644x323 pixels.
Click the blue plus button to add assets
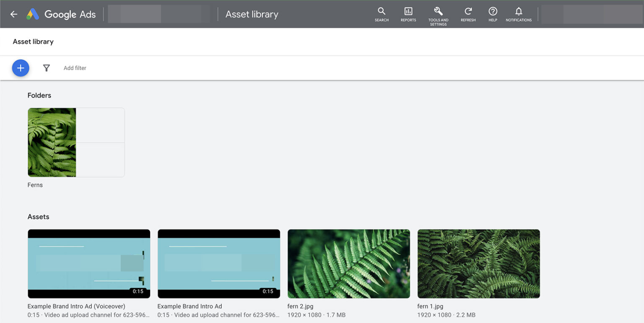(20, 68)
